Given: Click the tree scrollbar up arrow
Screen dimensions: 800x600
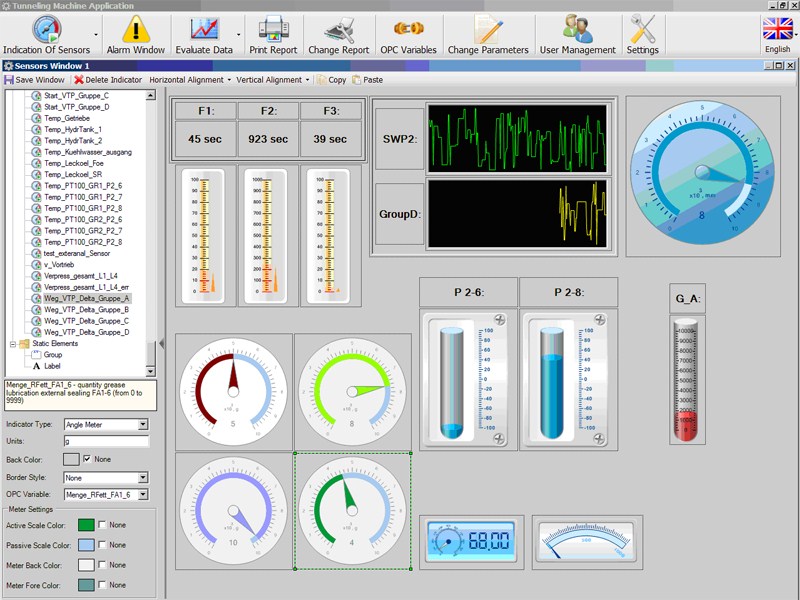Looking at the screenshot, I should coord(151,95).
